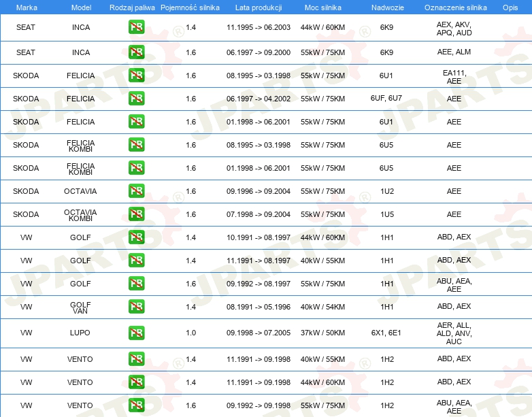Image resolution: width=532 pixels, height=417 pixels.
Task: Click the Nadwozie column header
Action: click(388, 7)
